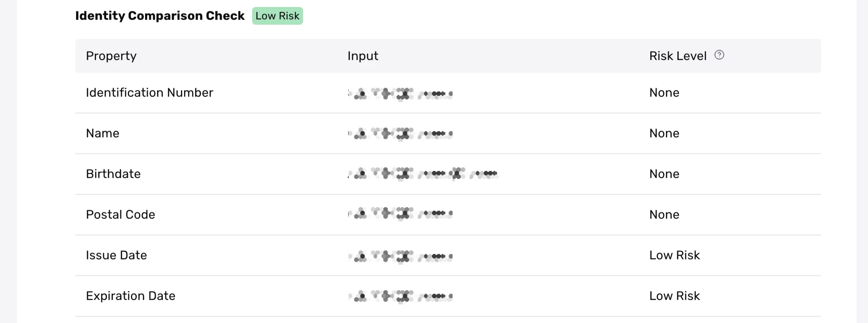Click the blurred Issue Date input value
868x323 pixels.
(400, 256)
